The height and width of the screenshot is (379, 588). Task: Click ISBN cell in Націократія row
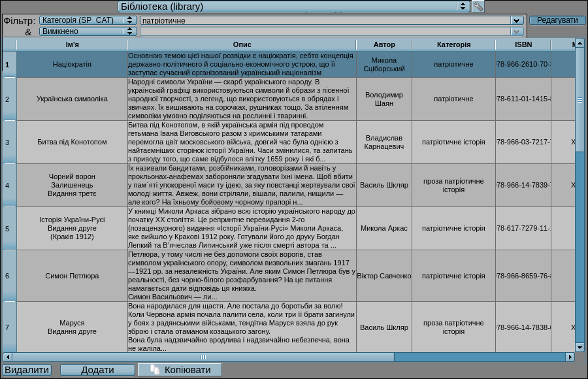click(523, 64)
